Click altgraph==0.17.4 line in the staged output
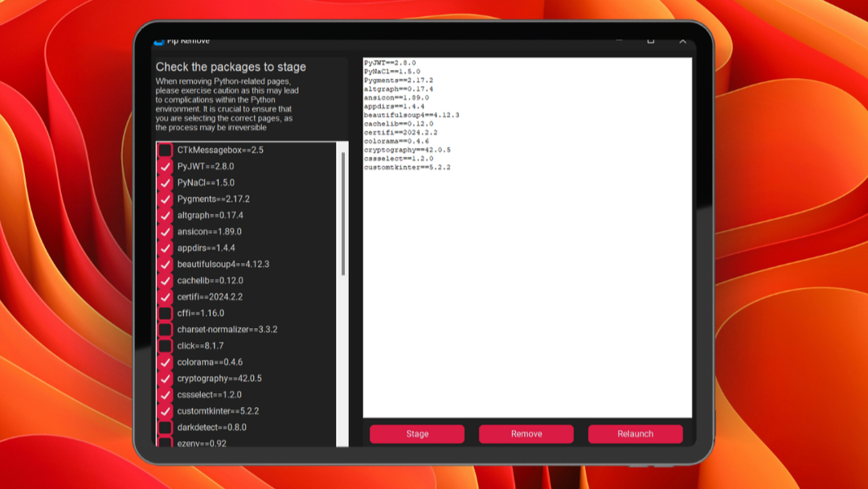 tap(398, 89)
